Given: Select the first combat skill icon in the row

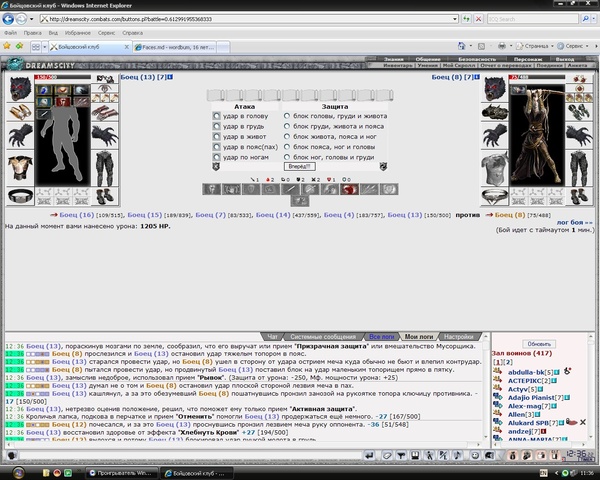Looking at the screenshot, I should coord(212,189).
